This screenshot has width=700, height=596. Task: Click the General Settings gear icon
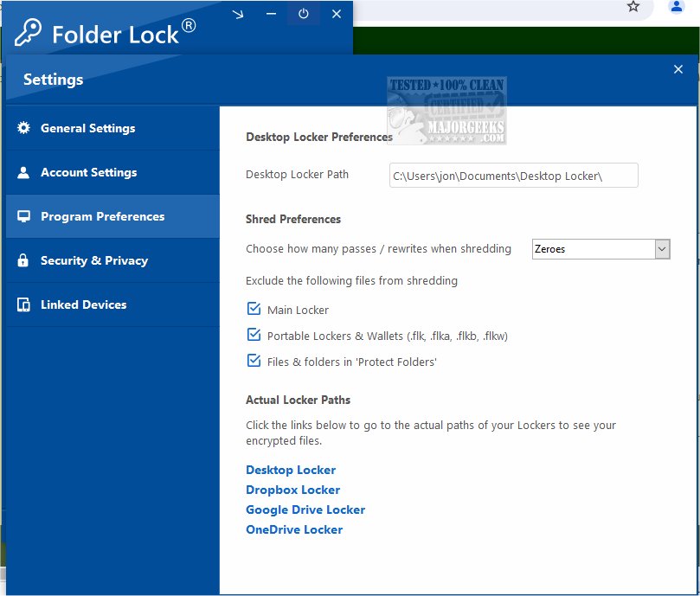23,128
